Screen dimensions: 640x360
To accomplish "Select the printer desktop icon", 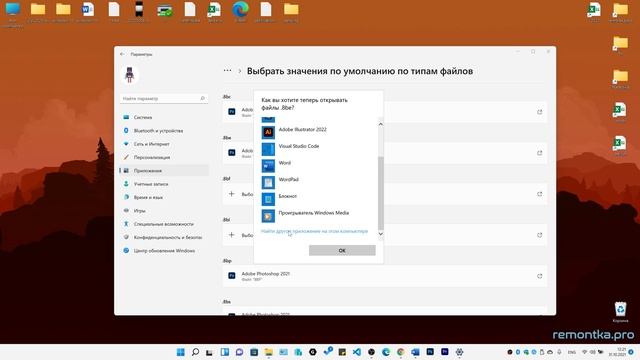I will (164, 12).
